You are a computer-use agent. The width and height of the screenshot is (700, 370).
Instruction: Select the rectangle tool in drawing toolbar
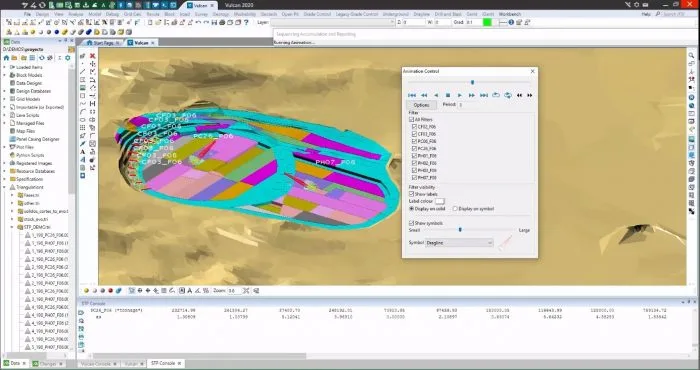(83, 96)
